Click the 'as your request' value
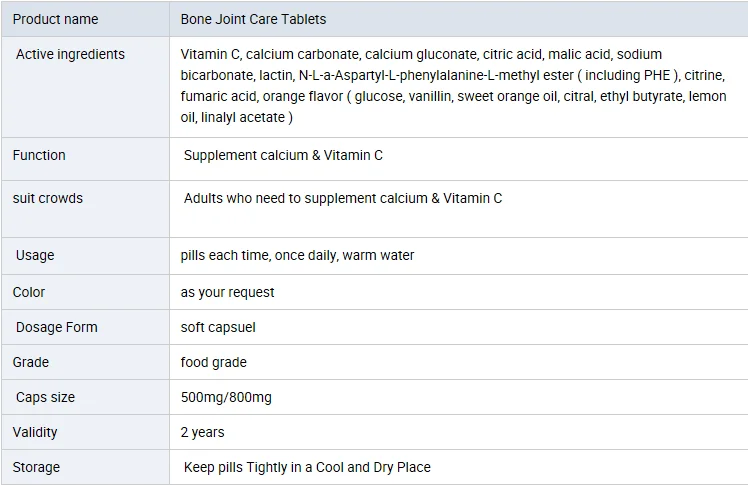 point(227,292)
